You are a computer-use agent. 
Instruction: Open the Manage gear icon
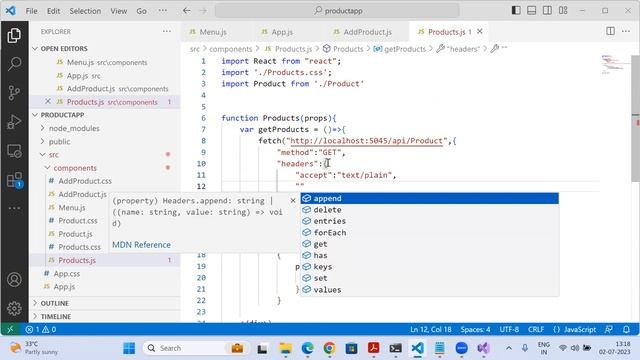pos(14,308)
